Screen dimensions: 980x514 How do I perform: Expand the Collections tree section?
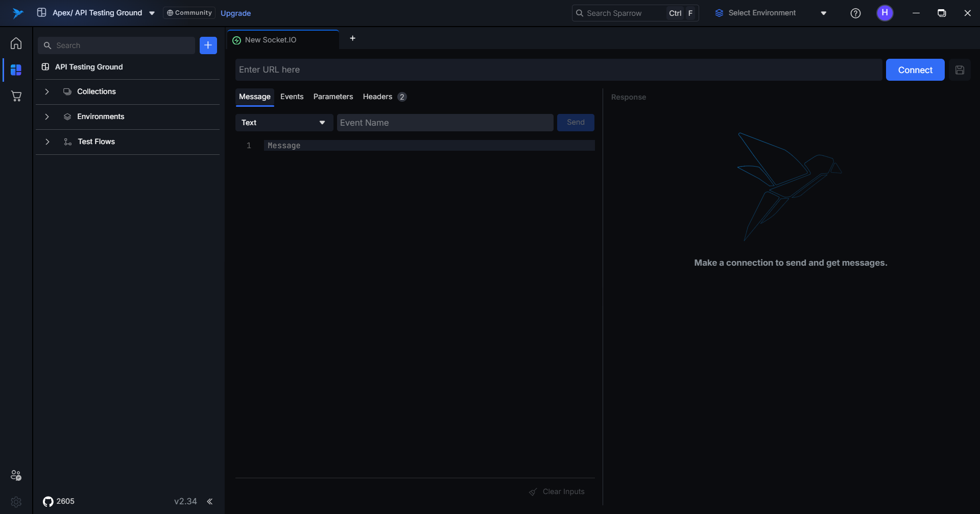pos(47,92)
